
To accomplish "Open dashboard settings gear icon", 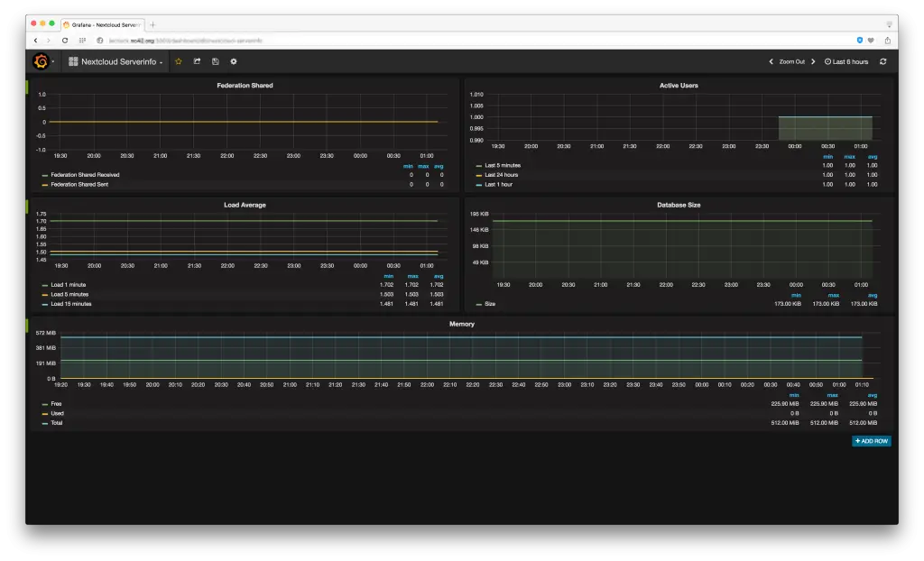I will 234,61.
